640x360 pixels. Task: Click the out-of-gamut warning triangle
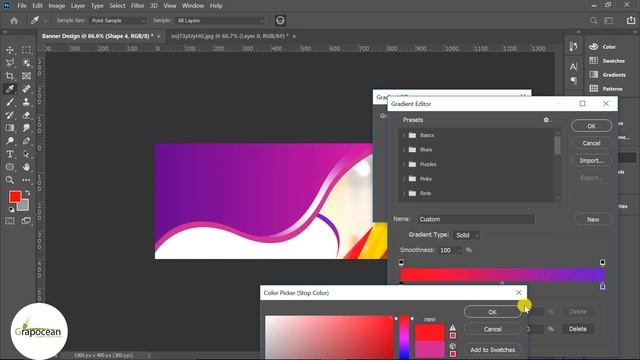[x=453, y=327]
